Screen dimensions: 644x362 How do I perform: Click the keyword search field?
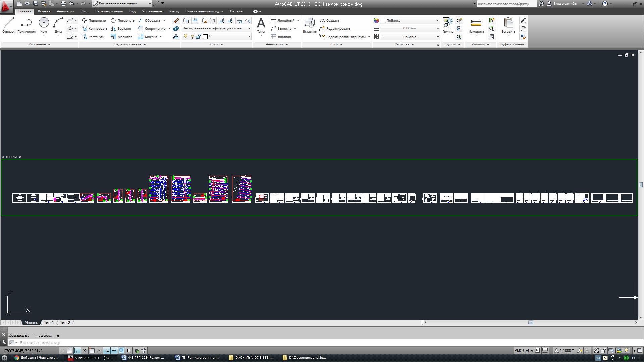(x=506, y=4)
